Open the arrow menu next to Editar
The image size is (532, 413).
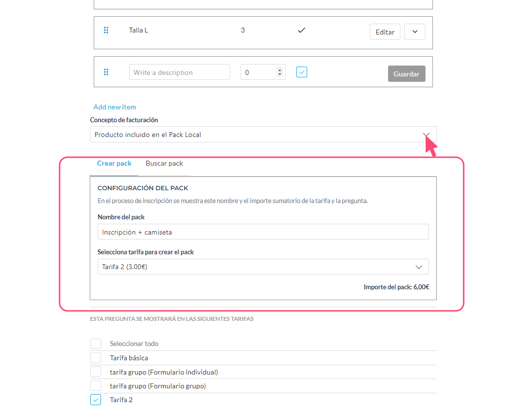tap(415, 32)
